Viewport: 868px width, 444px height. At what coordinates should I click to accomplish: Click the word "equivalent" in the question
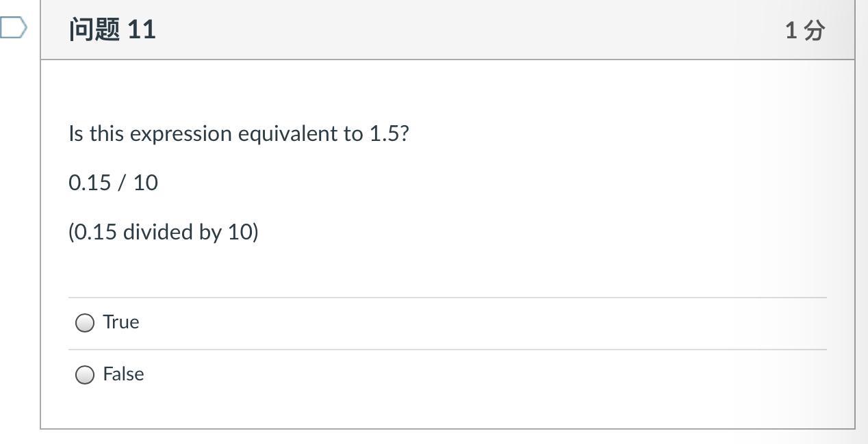pos(281,133)
